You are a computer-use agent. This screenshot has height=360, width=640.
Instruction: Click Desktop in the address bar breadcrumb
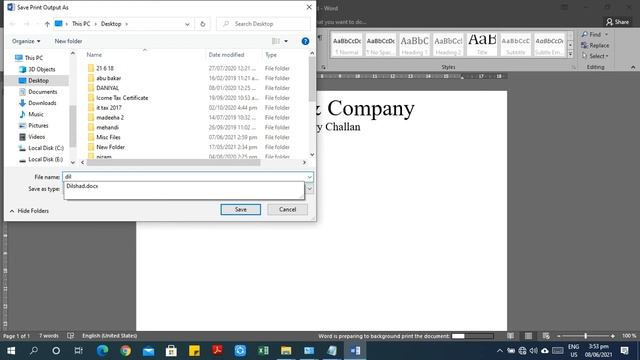[111, 24]
